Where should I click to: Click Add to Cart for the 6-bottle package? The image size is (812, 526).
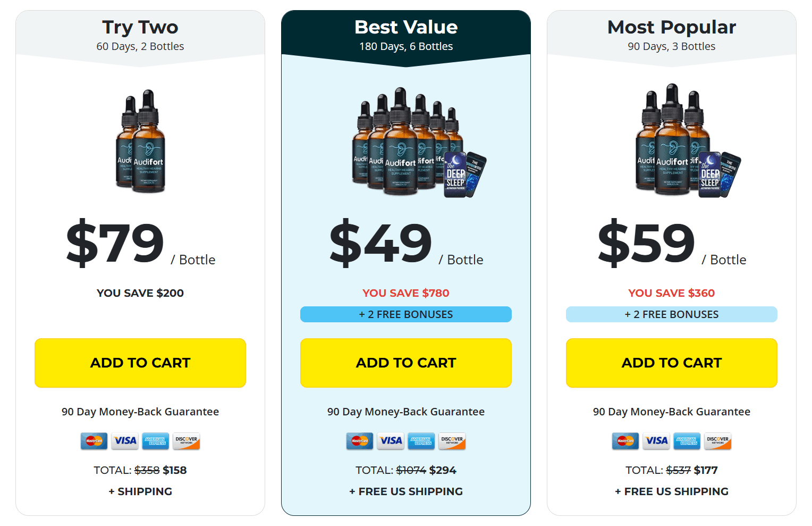405,363
